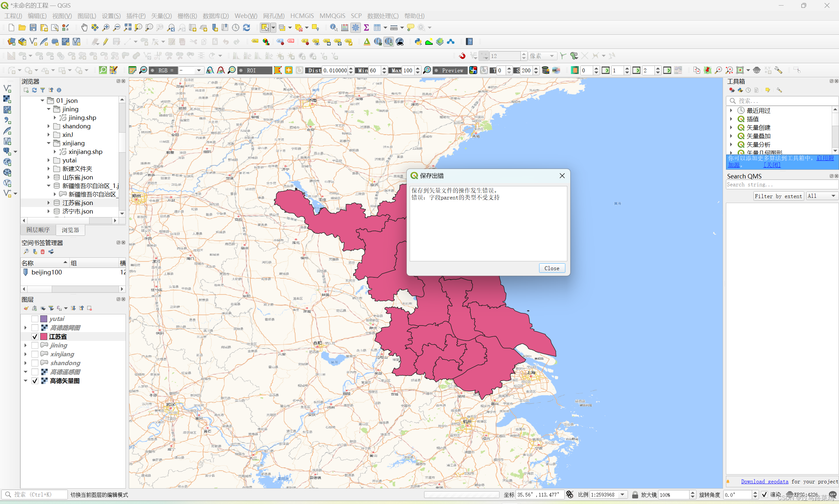The image size is (839, 504).
Task: Uncheck the 江苏省 layer visibility
Action: 35,337
